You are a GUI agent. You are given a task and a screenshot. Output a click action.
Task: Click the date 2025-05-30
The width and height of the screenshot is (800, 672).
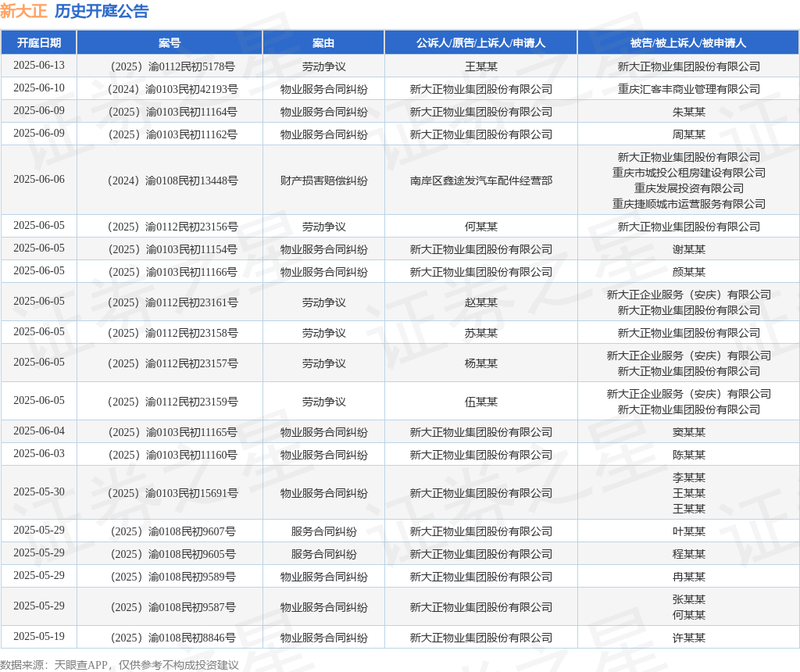pyautogui.click(x=39, y=491)
